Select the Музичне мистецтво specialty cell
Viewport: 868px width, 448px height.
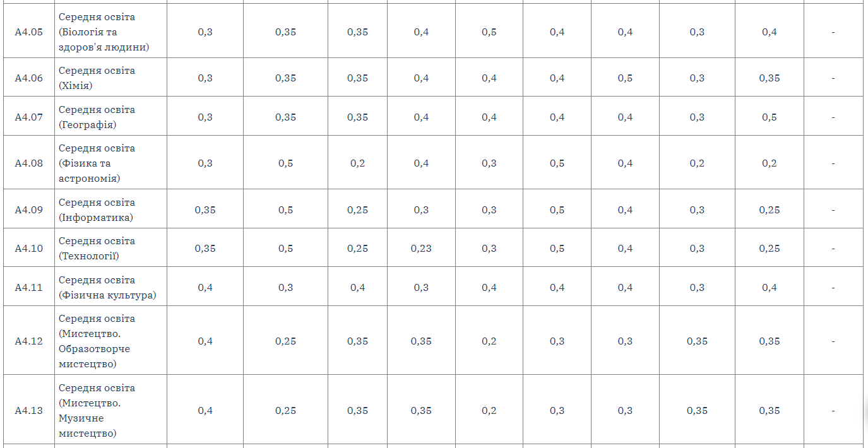point(111,410)
